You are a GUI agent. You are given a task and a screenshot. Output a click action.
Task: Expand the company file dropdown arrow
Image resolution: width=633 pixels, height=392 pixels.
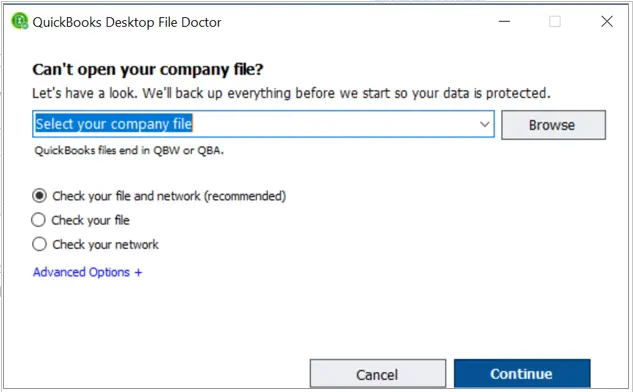click(484, 124)
